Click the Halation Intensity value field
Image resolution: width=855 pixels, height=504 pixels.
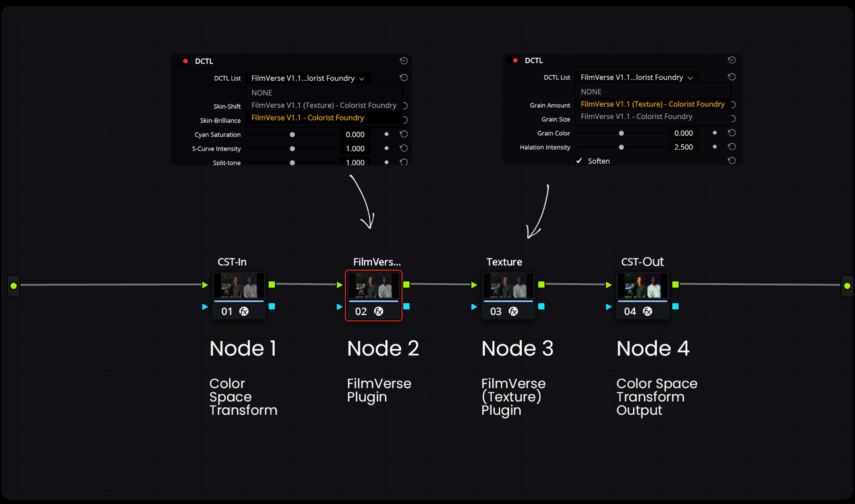coord(683,147)
